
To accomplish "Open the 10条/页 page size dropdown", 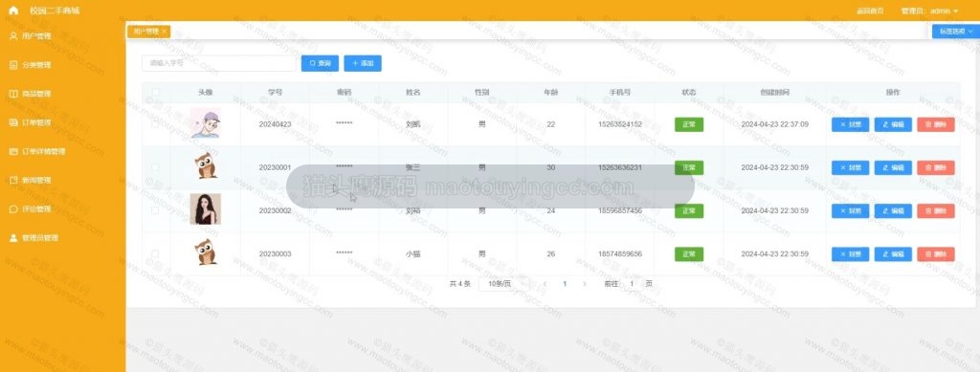I will tap(503, 283).
